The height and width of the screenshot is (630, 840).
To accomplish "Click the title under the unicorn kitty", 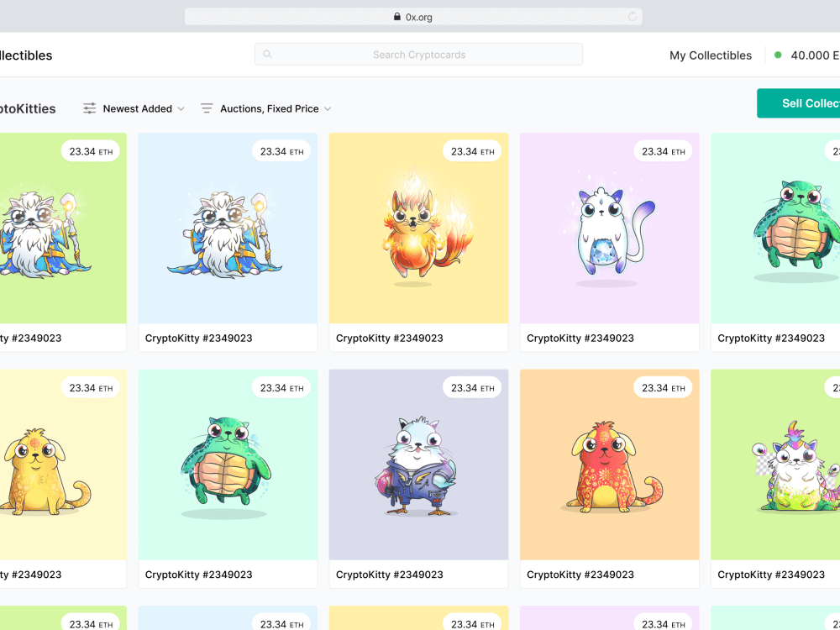I will (x=771, y=575).
